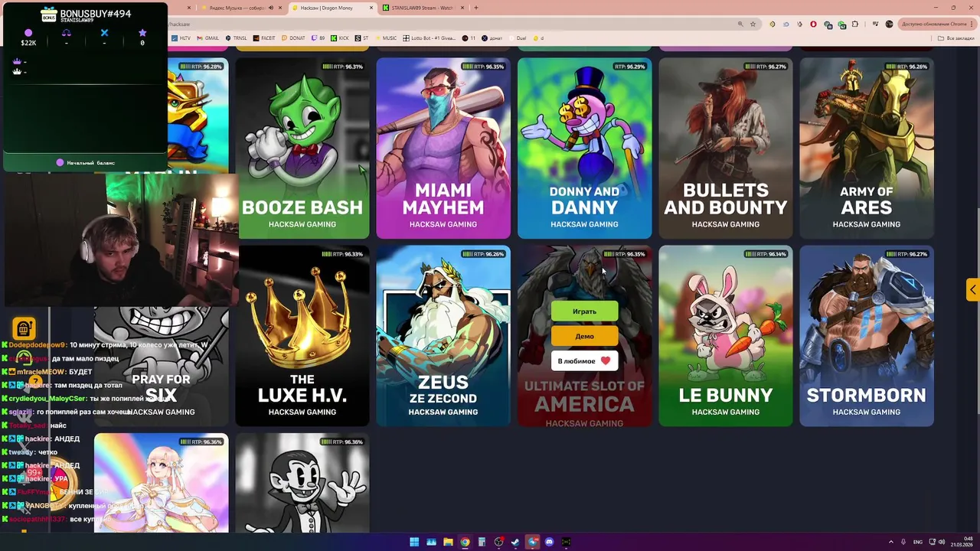
Task: Open File Explorer from the taskbar
Action: point(448,542)
